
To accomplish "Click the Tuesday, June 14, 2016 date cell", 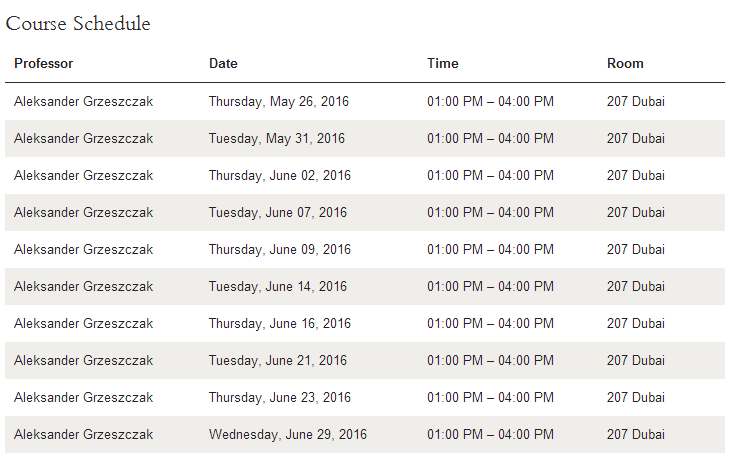I will [x=278, y=286].
